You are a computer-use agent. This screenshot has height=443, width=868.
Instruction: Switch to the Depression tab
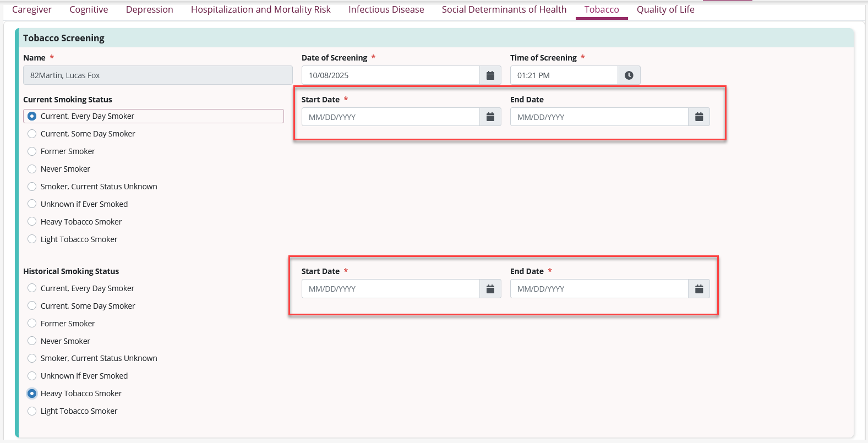tap(149, 9)
